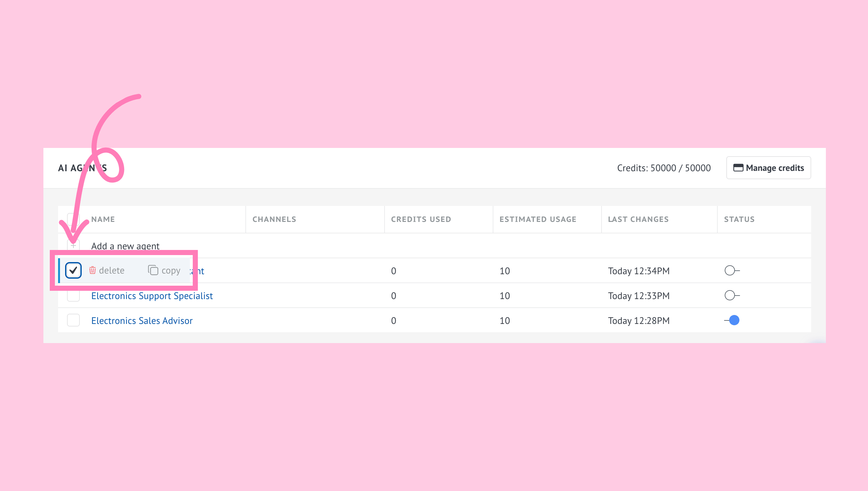The height and width of the screenshot is (491, 868).
Task: Uncheck the selected first agent checkbox
Action: click(x=73, y=270)
